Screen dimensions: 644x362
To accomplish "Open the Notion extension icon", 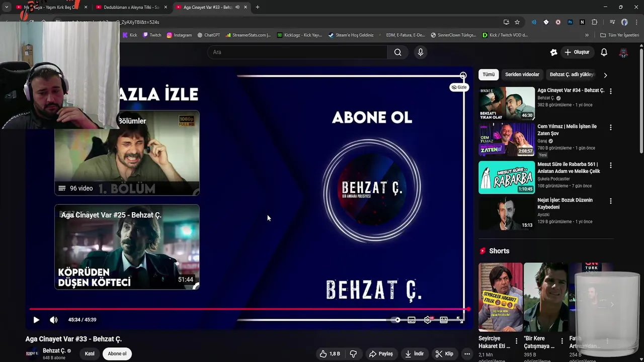I will coord(582,22).
